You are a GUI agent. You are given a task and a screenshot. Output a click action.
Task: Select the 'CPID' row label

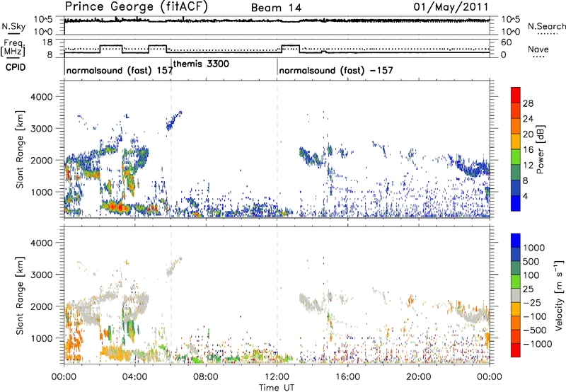16,67
